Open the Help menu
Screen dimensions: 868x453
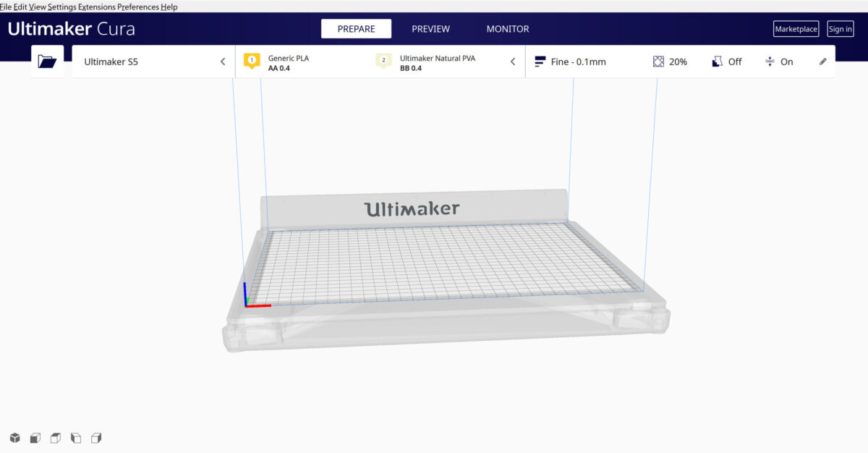click(x=169, y=7)
